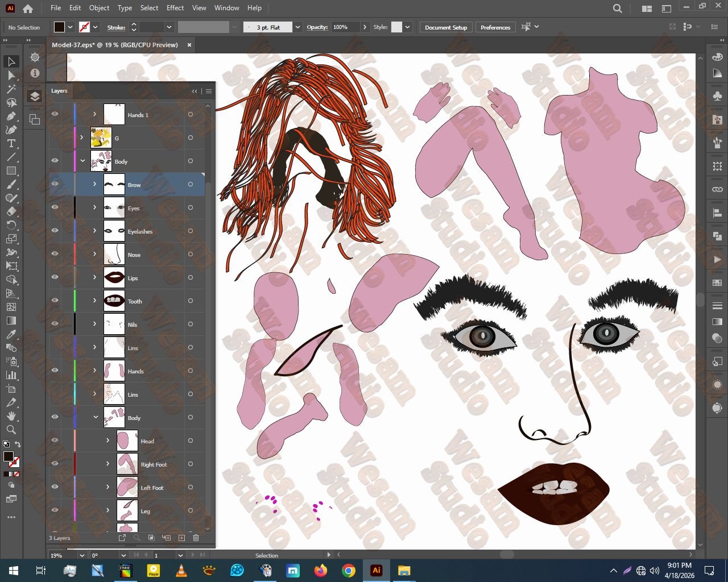Hide the Tooth layer
The image size is (728, 582).
pyautogui.click(x=55, y=301)
